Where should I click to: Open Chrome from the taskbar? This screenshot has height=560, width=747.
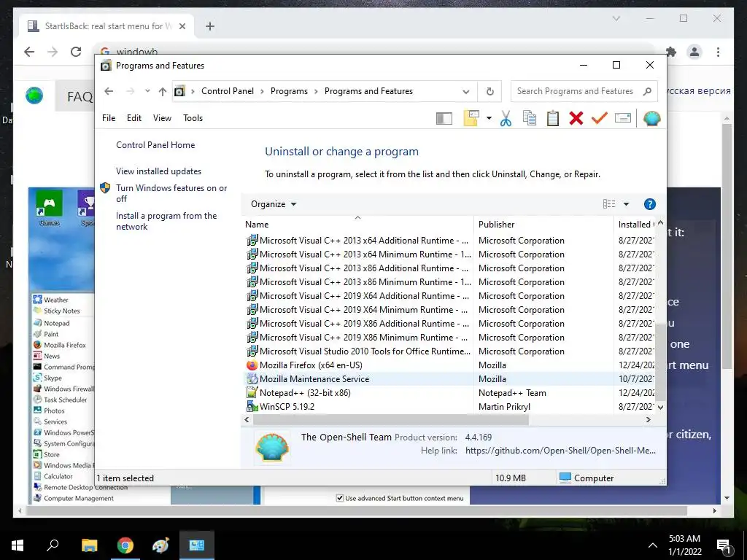tap(125, 545)
